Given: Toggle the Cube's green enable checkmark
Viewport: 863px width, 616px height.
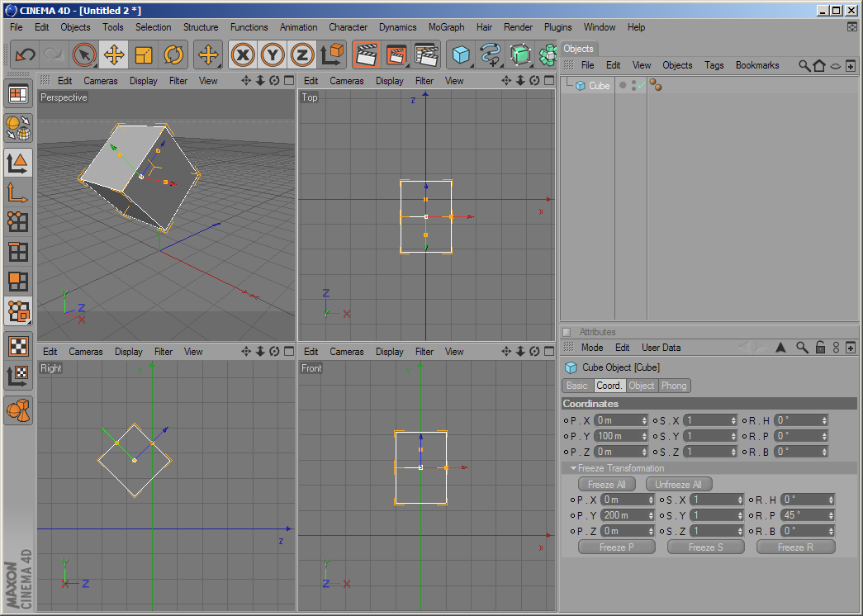Looking at the screenshot, I should [641, 85].
